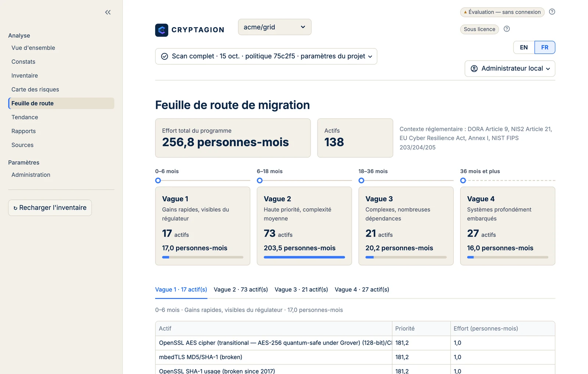Select tab Vague 2 · 73 actif(s)

(241, 290)
